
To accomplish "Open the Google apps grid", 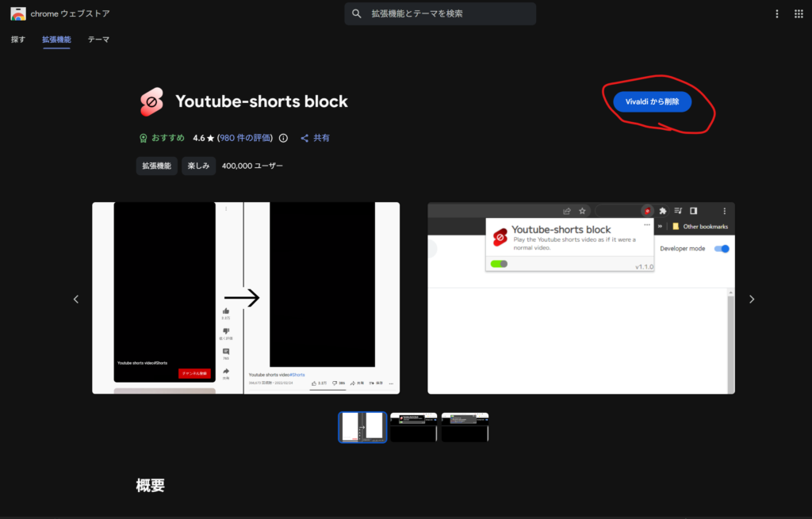I will coord(799,13).
